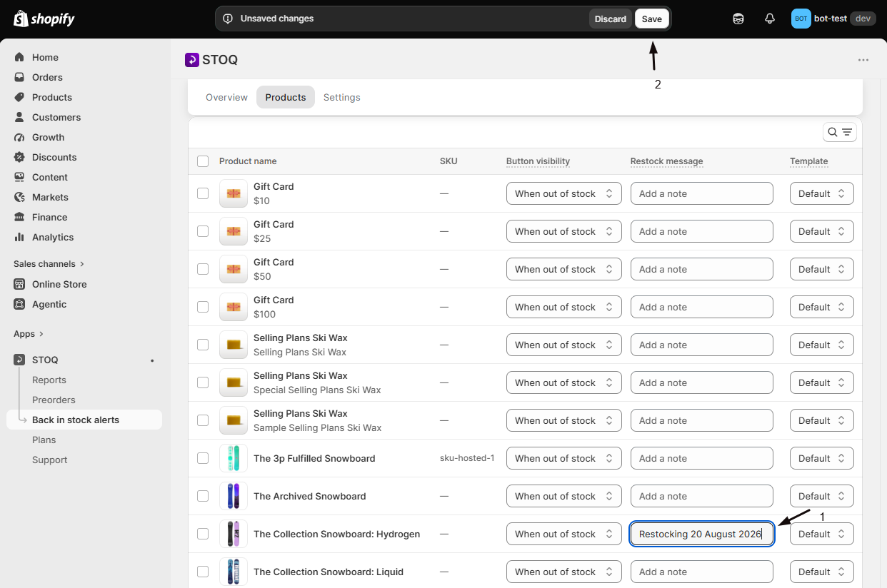Click The Collection Snowboard: Liquid thumbnail

pos(234,572)
